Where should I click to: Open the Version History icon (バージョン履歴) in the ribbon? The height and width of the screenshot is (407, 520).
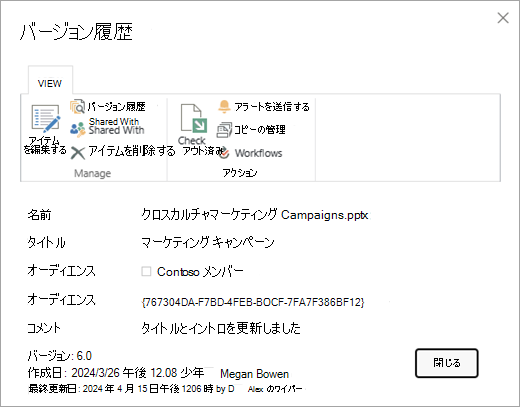78,106
